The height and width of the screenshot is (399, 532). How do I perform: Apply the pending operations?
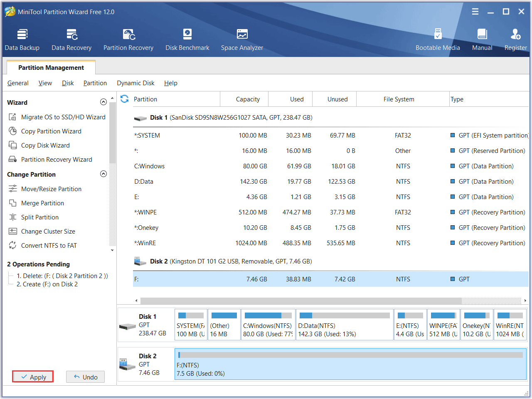click(33, 377)
